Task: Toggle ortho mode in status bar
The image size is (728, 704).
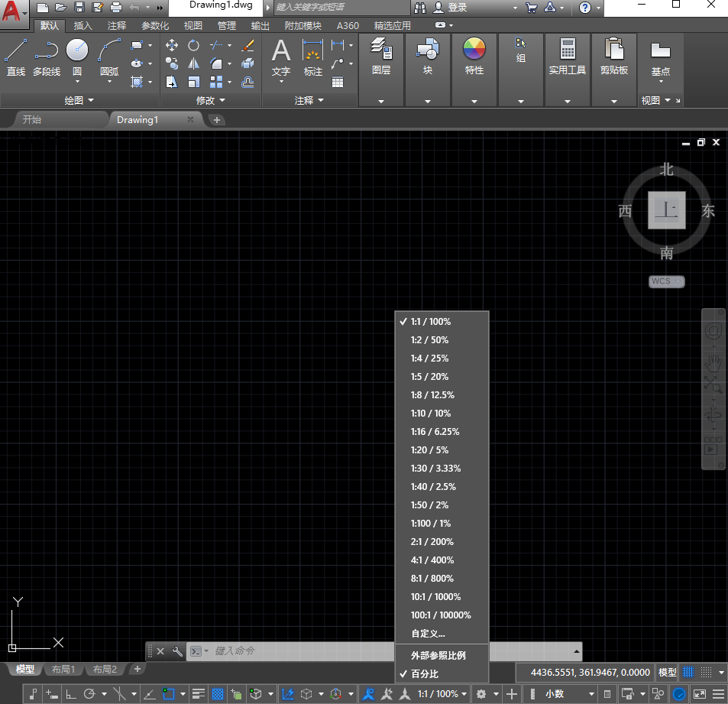Action: [70, 694]
